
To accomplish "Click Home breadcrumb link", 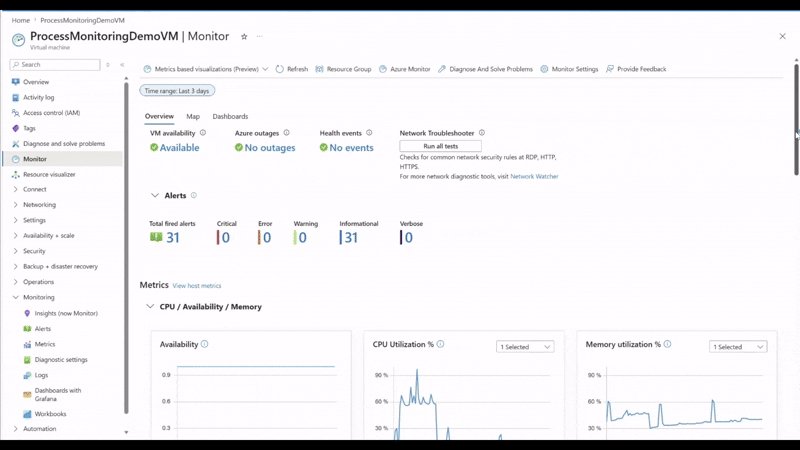I will pyautogui.click(x=21, y=20).
